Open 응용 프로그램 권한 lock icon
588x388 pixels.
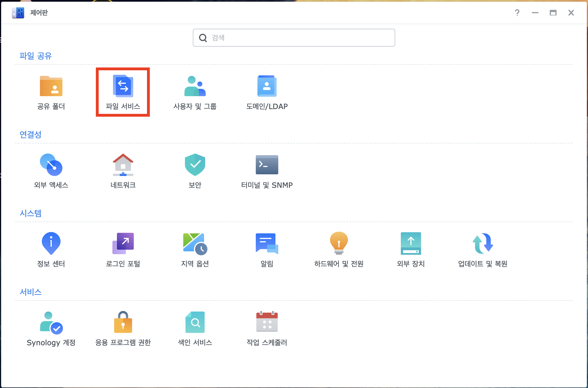123,322
